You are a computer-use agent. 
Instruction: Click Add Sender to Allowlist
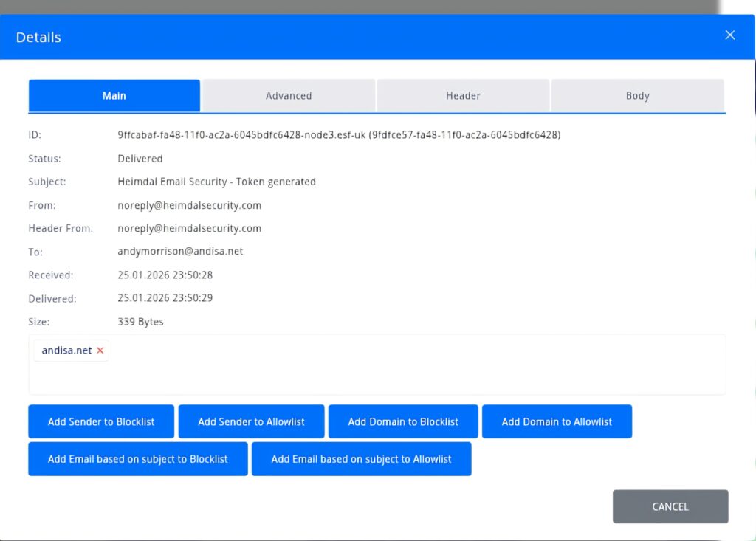pyautogui.click(x=251, y=421)
